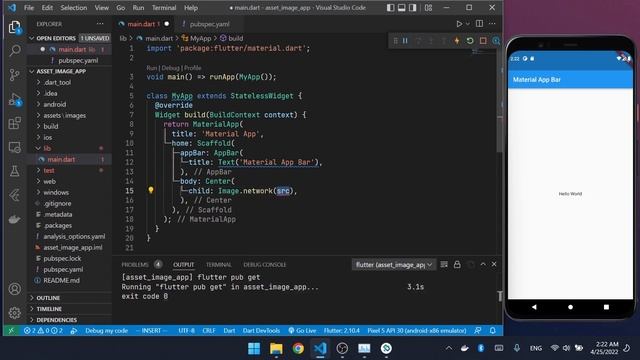Open run options dropdown arrow

coord(468,24)
